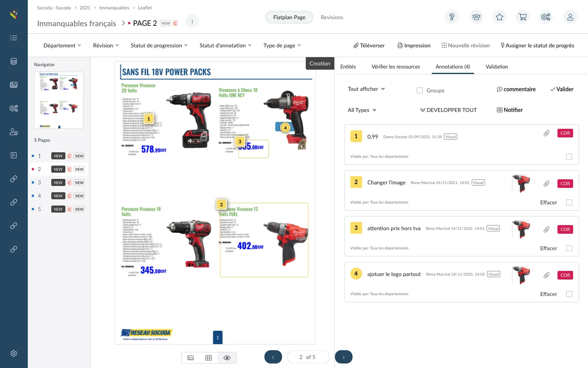Open bottom settings gear in sidebar

point(14,354)
